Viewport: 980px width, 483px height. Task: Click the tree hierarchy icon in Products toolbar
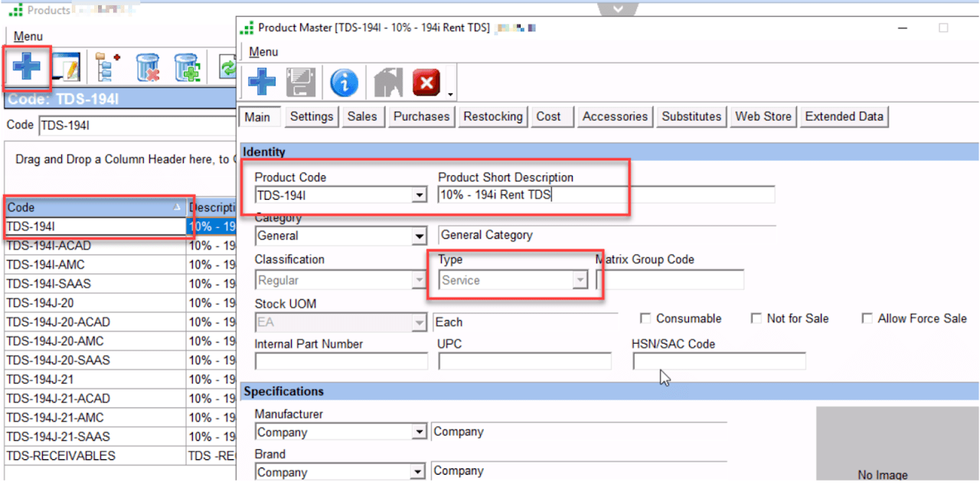pyautogui.click(x=108, y=68)
